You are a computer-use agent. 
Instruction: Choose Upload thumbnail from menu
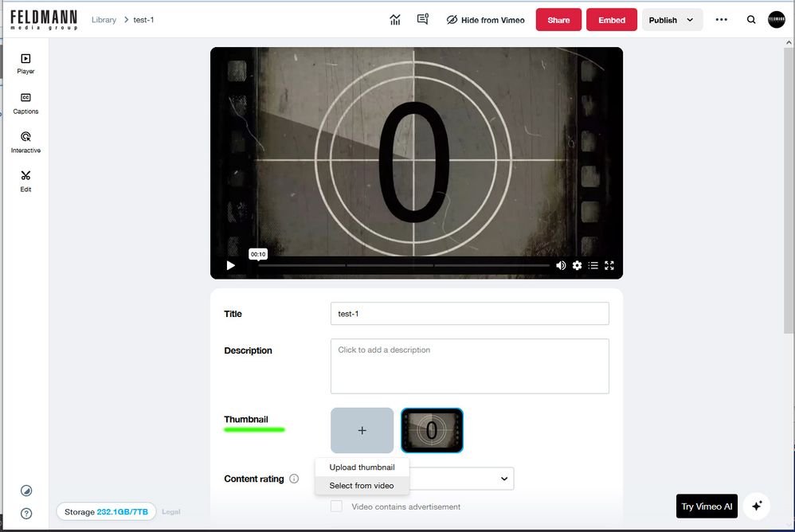point(362,467)
